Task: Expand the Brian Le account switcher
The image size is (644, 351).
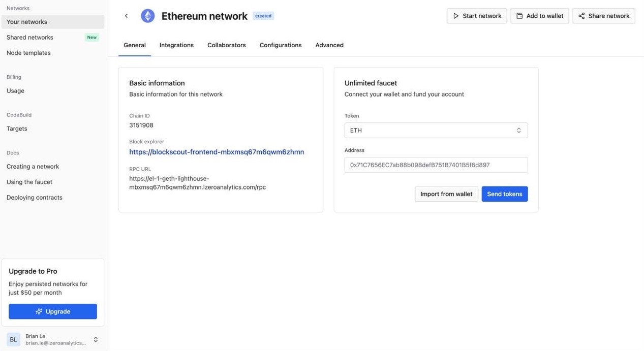Action: (x=96, y=339)
